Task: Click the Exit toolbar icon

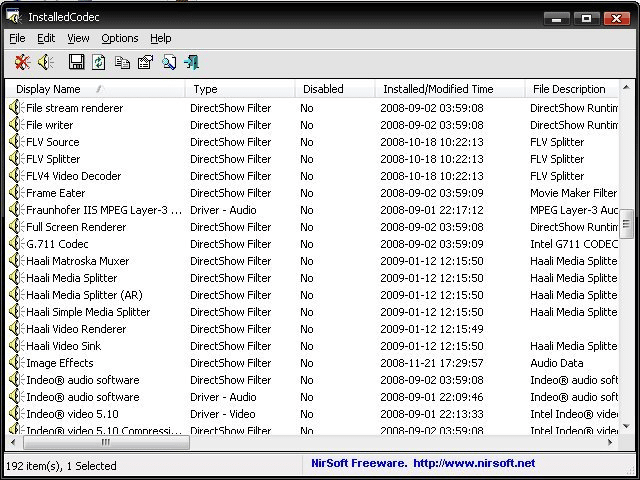Action: pos(191,62)
